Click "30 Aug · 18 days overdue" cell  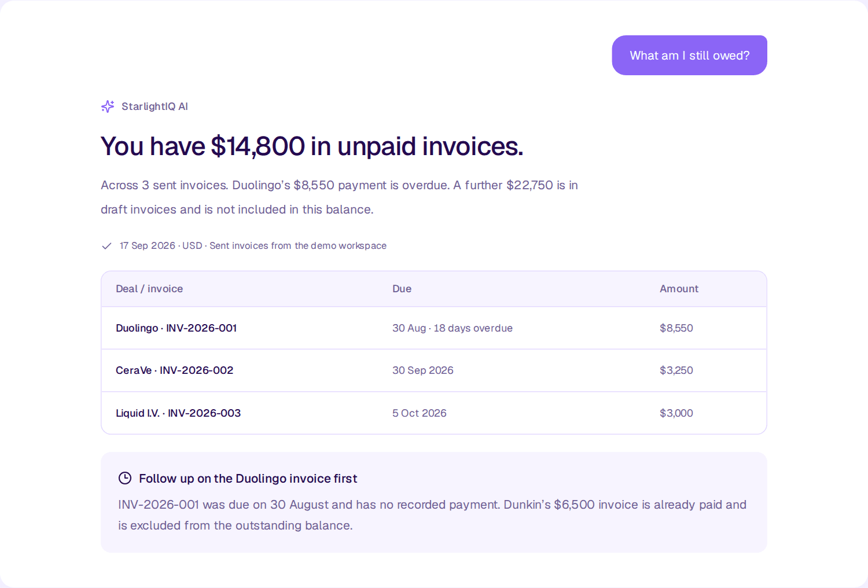(453, 328)
